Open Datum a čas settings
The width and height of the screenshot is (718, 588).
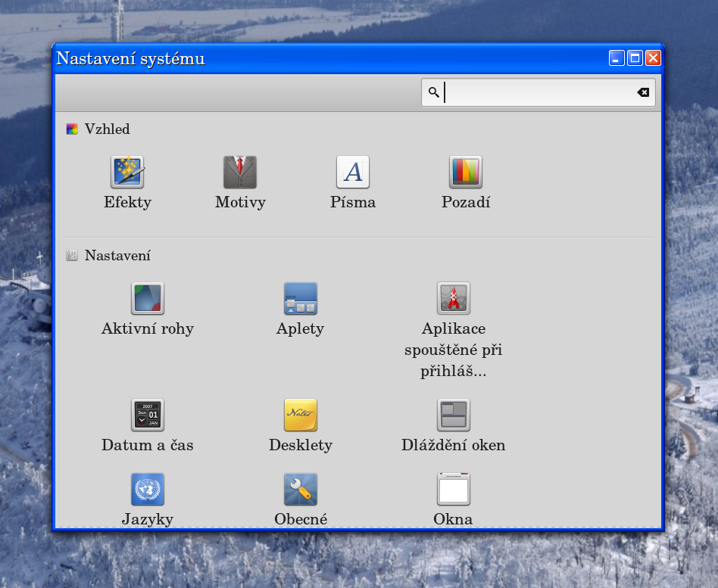[148, 415]
